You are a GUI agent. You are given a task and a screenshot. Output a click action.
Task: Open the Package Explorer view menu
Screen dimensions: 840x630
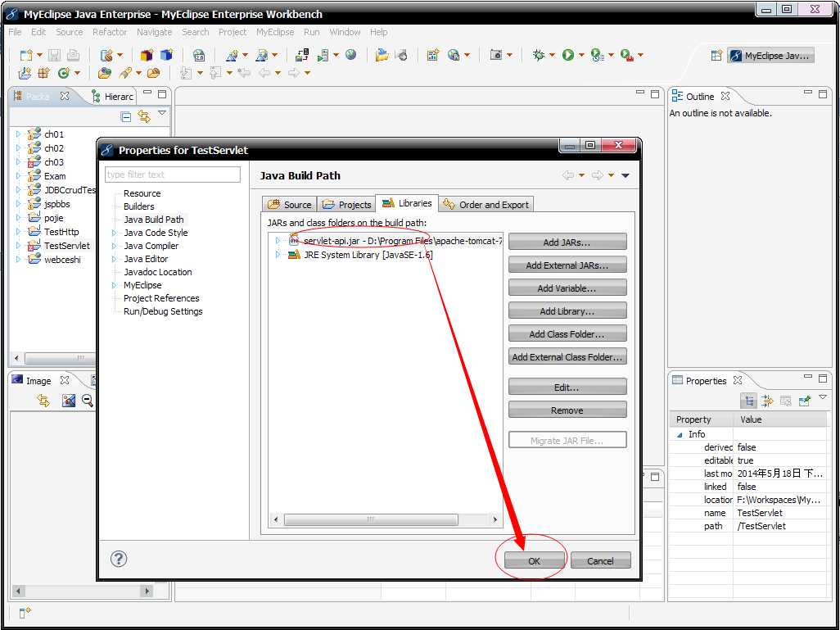[x=162, y=113]
